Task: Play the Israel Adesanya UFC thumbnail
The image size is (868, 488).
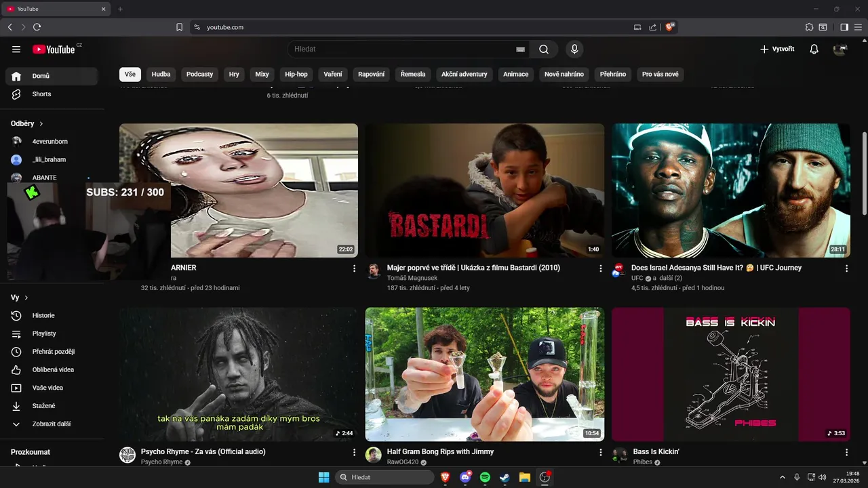Action: pyautogui.click(x=731, y=190)
